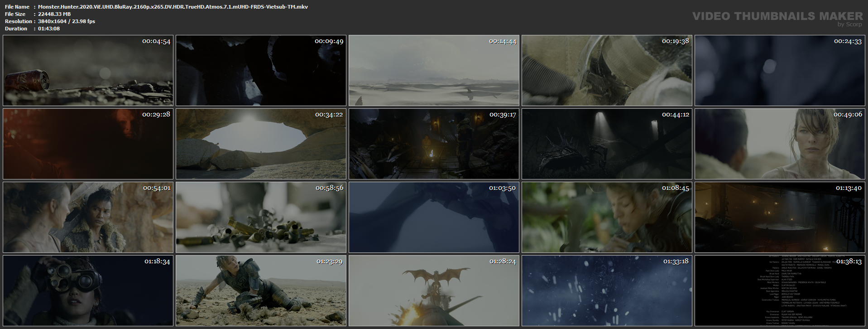Click the file name Monster.Hunter.2020 mkv text
868x329 pixels.
[x=173, y=7]
